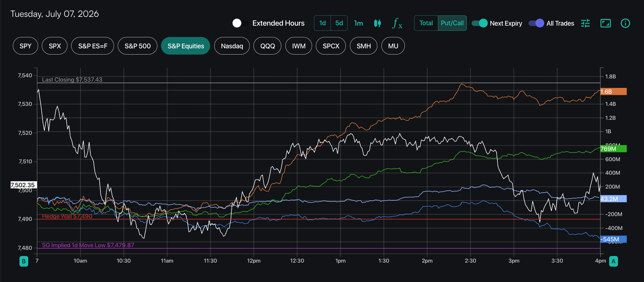Open the fx indicators function icon
The width and height of the screenshot is (644, 282).
397,23
